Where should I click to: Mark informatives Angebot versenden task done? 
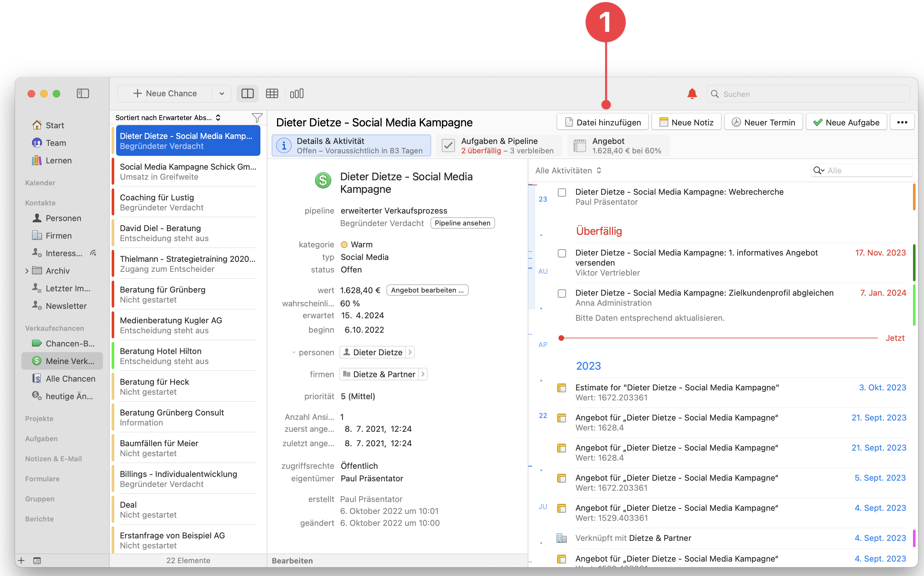coord(562,253)
